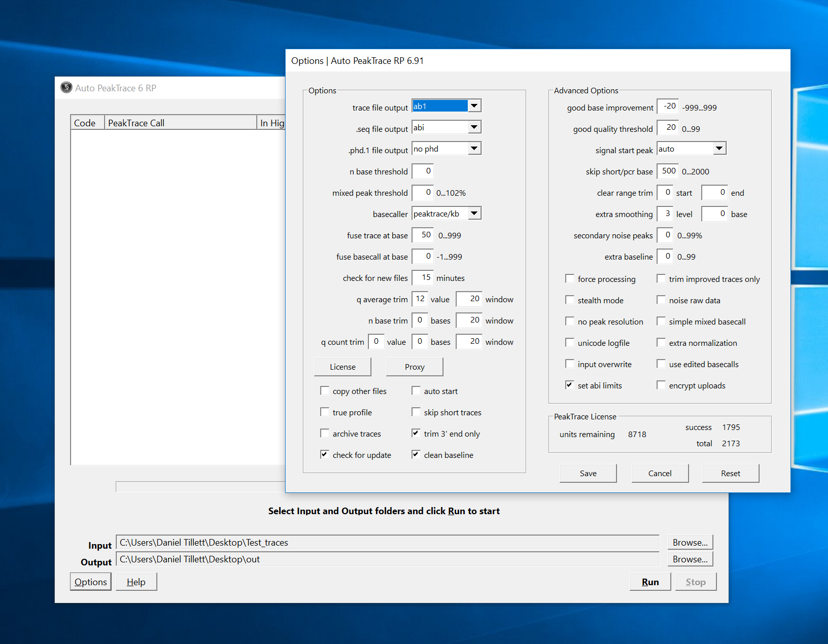828x644 pixels.
Task: Uncheck trim 3' end only
Action: (x=416, y=434)
